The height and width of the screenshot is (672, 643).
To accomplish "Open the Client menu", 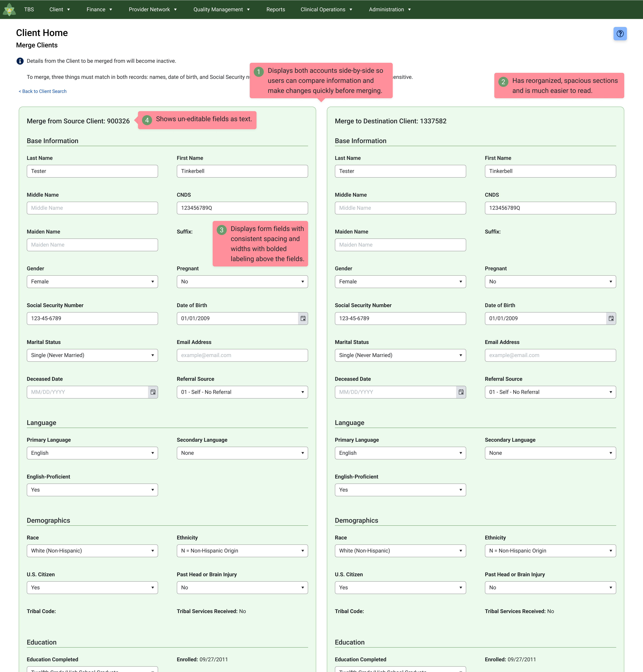I will (60, 10).
